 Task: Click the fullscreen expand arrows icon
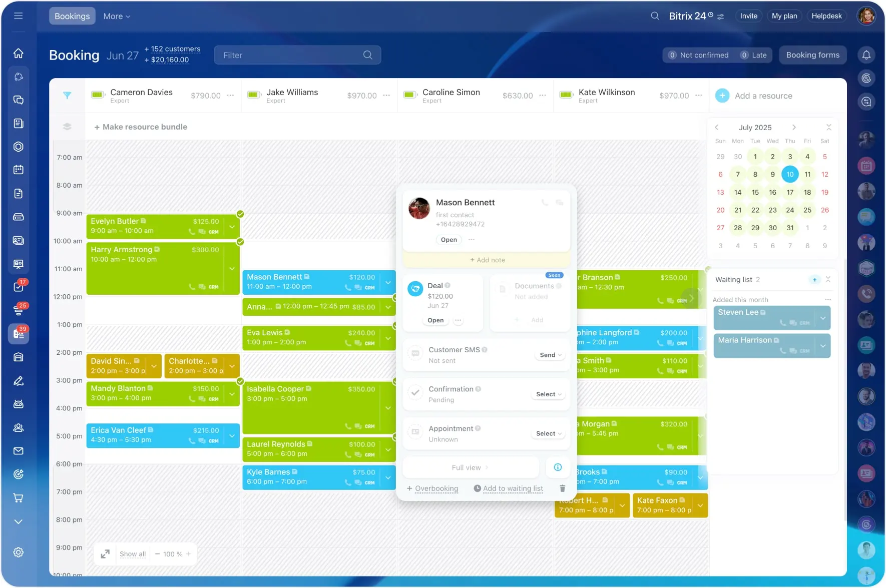[x=105, y=554]
